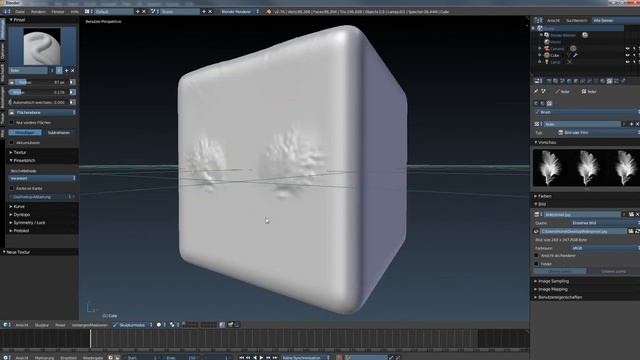640x360 pixels.
Task: Click the Ende frame field
Action: click(x=181, y=358)
